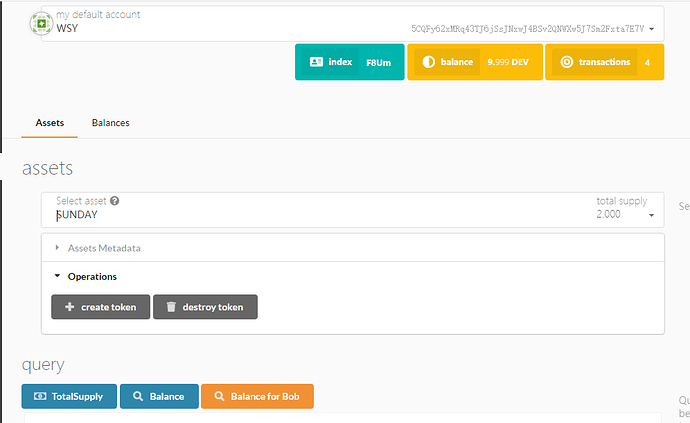Open the account selector dropdown arrow

click(652, 29)
